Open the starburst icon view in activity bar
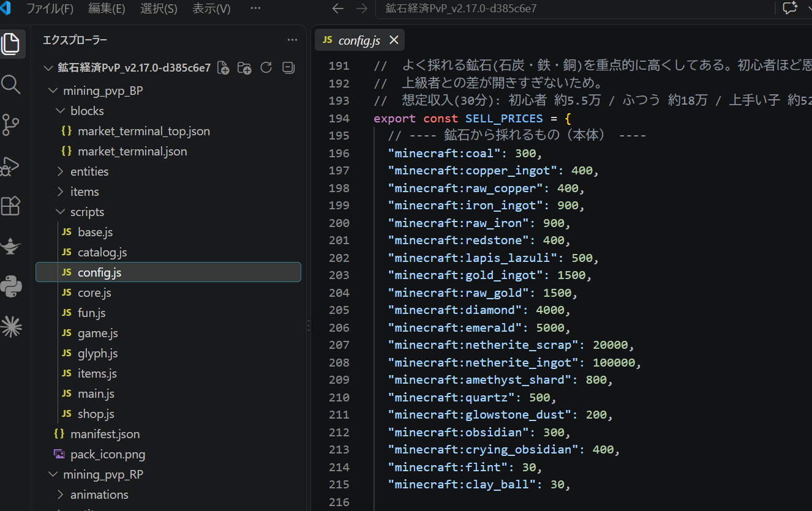812x511 pixels. tap(11, 327)
